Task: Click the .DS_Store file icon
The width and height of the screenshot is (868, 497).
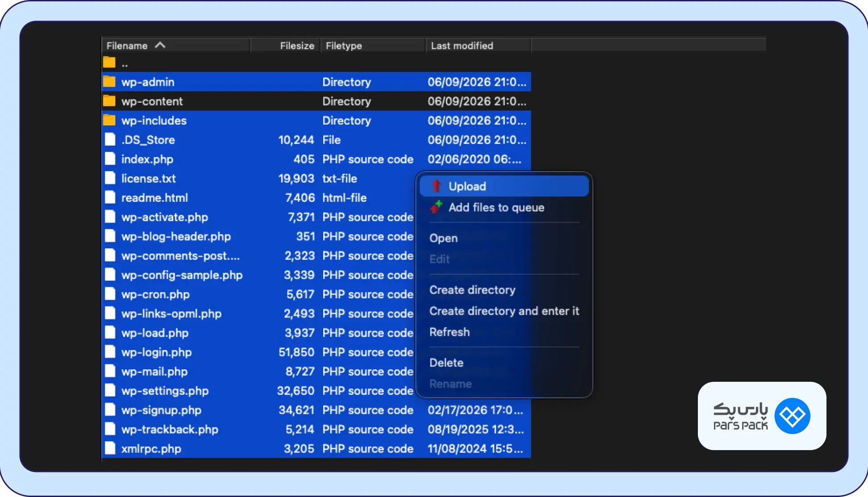Action: click(110, 139)
